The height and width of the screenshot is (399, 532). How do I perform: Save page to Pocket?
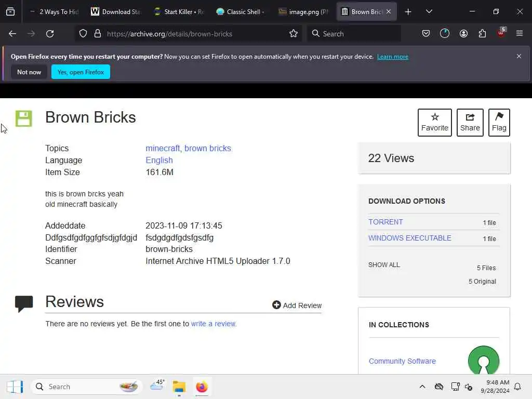(426, 34)
